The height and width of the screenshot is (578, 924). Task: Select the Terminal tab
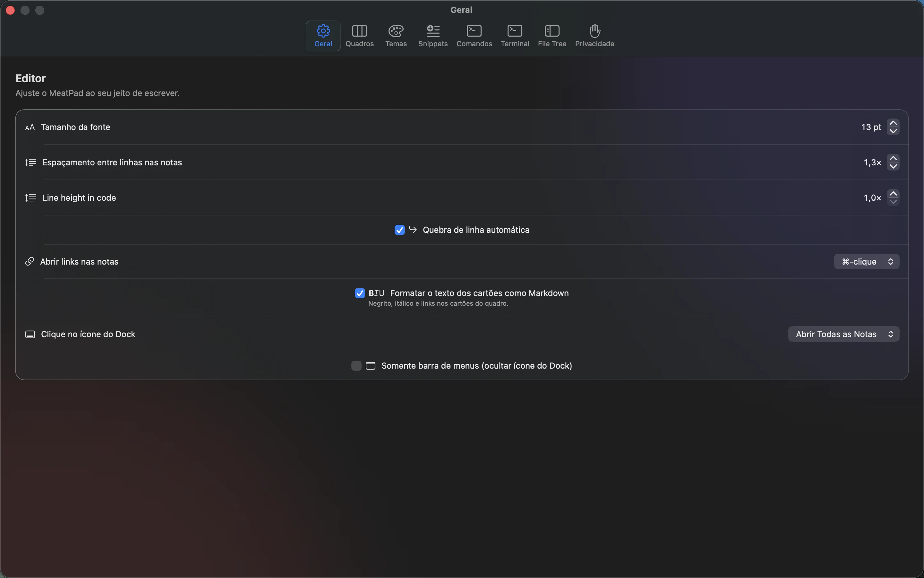(515, 36)
